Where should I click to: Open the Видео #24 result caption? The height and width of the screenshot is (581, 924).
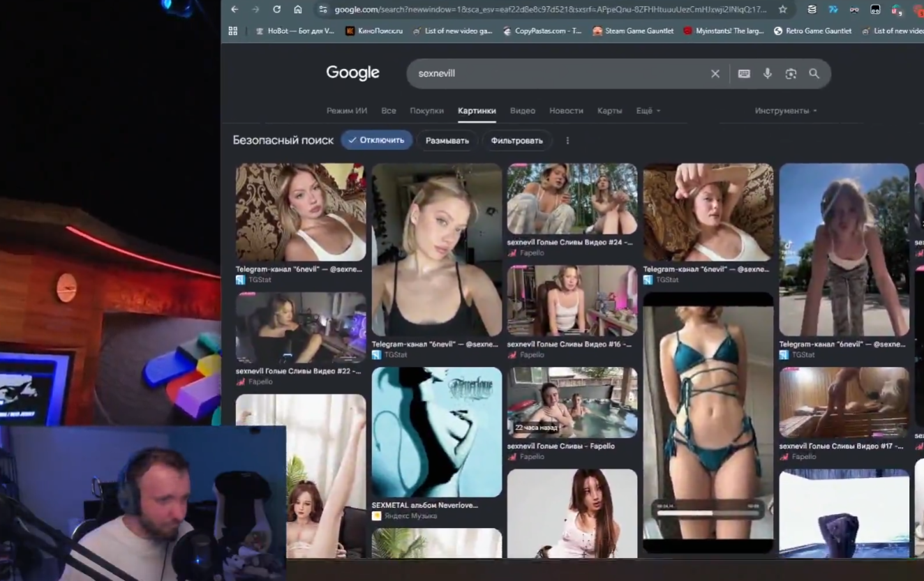point(570,242)
